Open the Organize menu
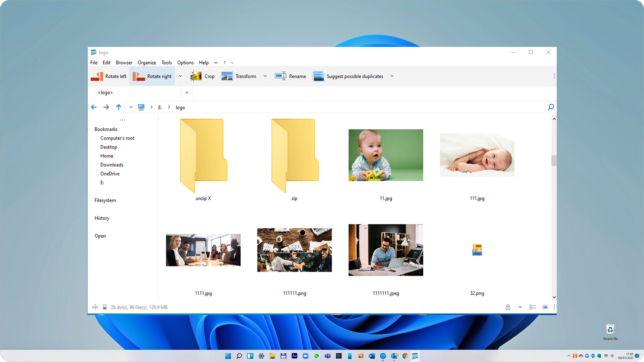644x362 pixels. click(x=147, y=63)
